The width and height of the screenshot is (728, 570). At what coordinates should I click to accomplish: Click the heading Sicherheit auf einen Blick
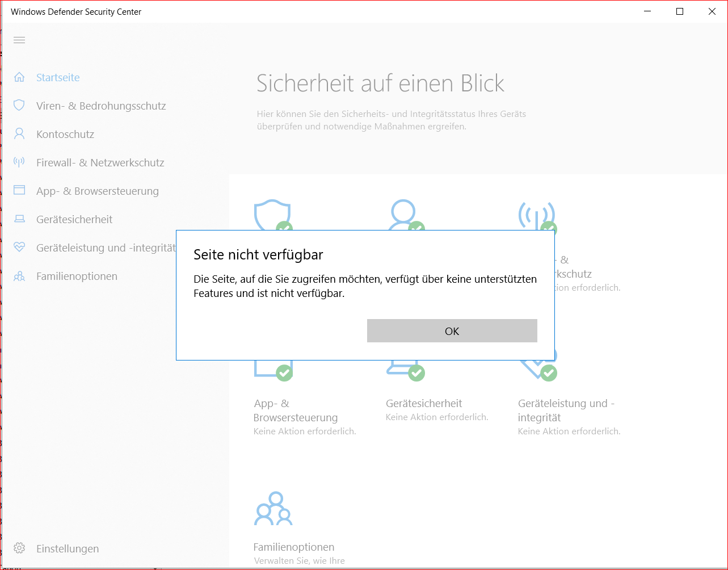(380, 83)
